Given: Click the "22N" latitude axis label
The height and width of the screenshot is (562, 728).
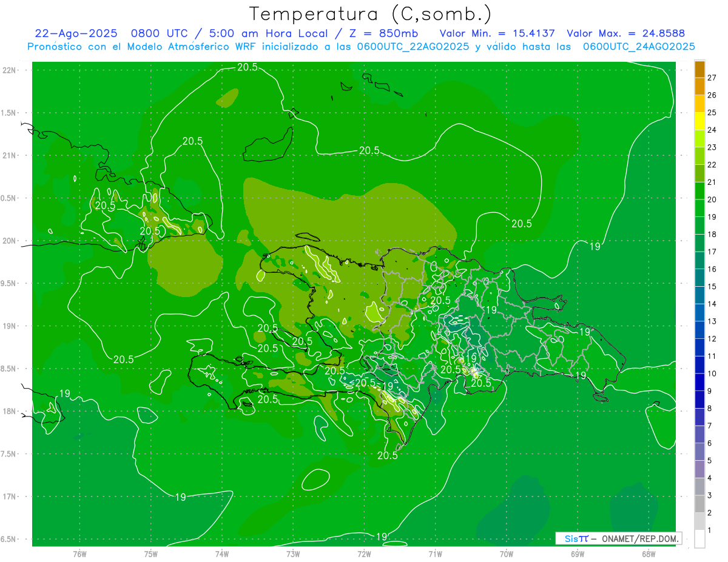Looking at the screenshot, I should coord(10,70).
